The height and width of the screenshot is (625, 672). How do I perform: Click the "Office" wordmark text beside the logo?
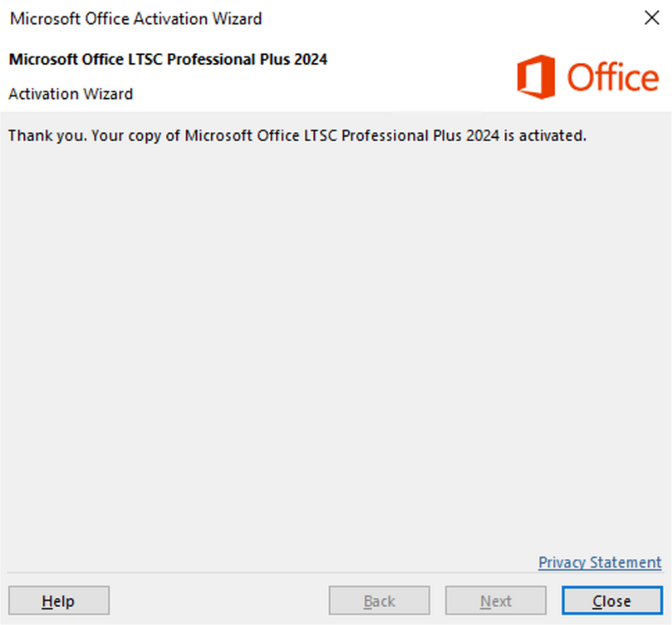point(612,78)
